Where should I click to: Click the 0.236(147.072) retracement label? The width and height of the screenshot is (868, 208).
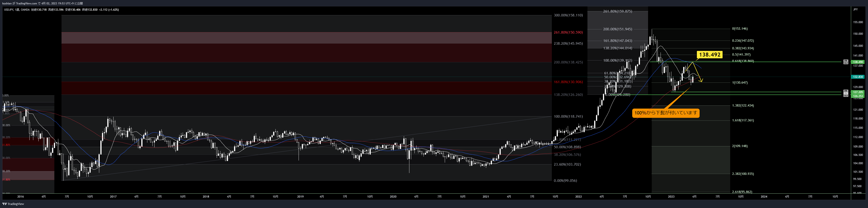click(743, 41)
